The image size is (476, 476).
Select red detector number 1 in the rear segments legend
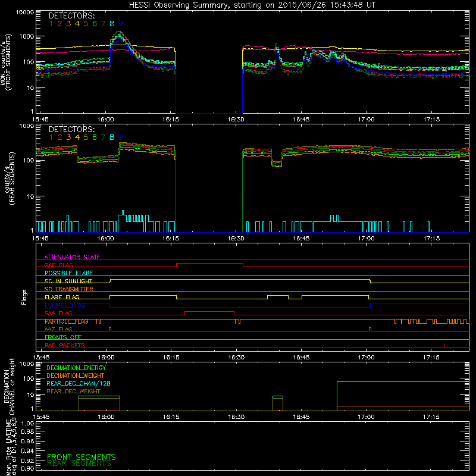pos(51,137)
